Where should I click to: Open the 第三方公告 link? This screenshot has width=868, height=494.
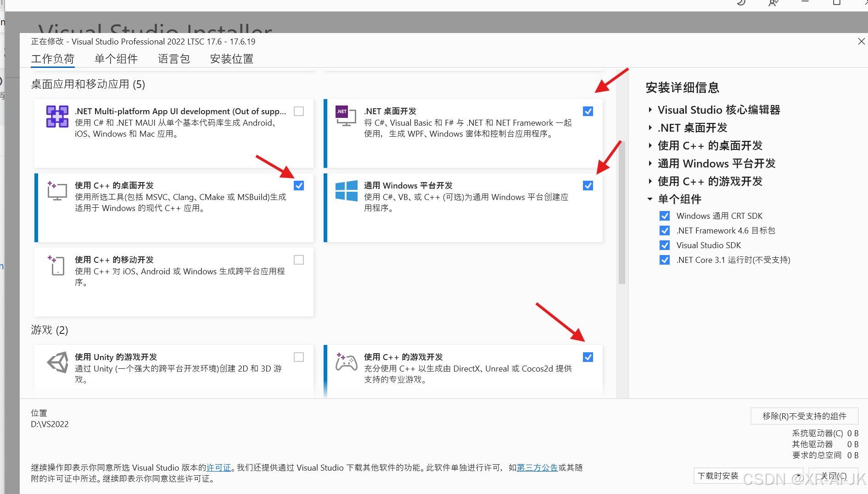pos(537,468)
